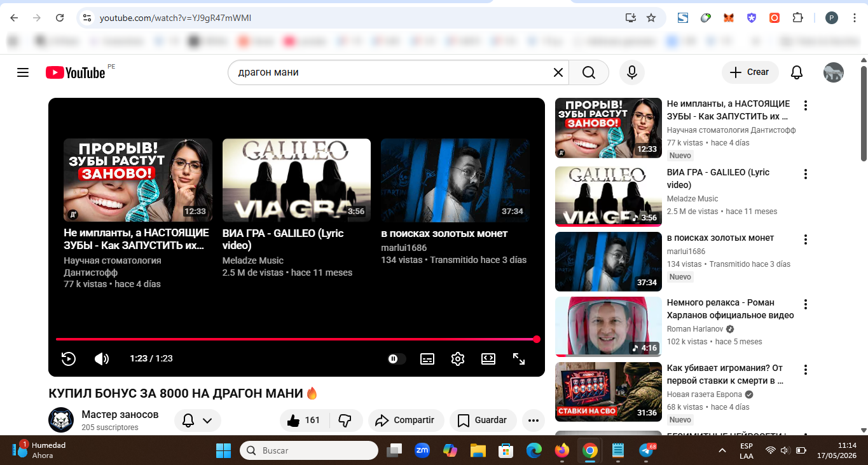
Task: Go to the YouTube home logo
Action: pyautogui.click(x=76, y=72)
